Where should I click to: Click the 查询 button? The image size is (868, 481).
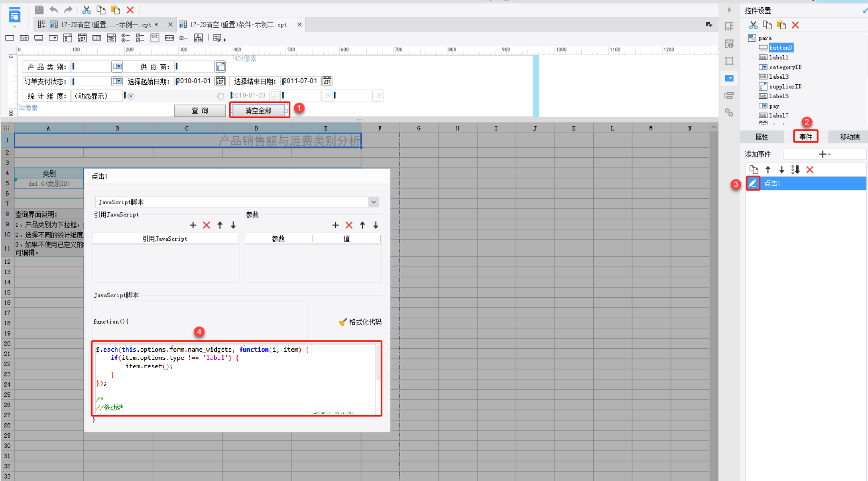point(200,111)
